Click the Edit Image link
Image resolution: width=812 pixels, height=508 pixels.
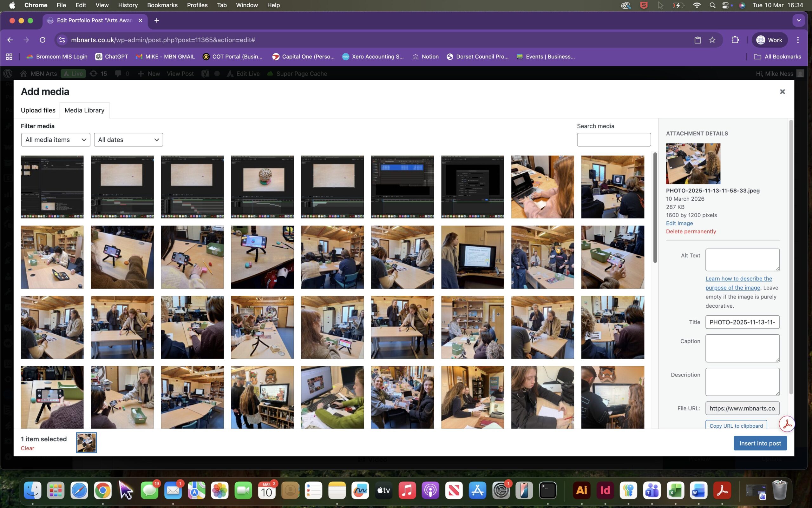click(679, 224)
